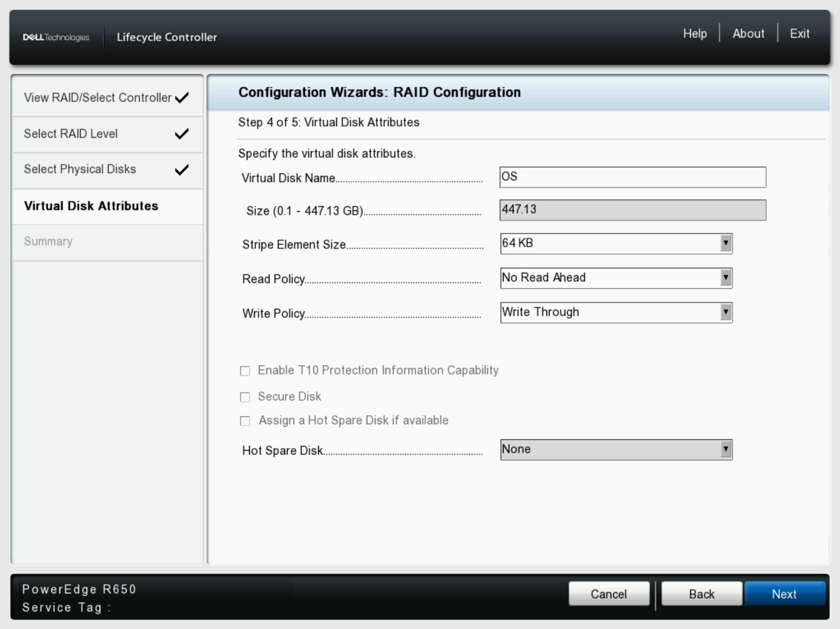The height and width of the screenshot is (629, 840).
Task: Open the About dialog
Action: pyautogui.click(x=748, y=33)
